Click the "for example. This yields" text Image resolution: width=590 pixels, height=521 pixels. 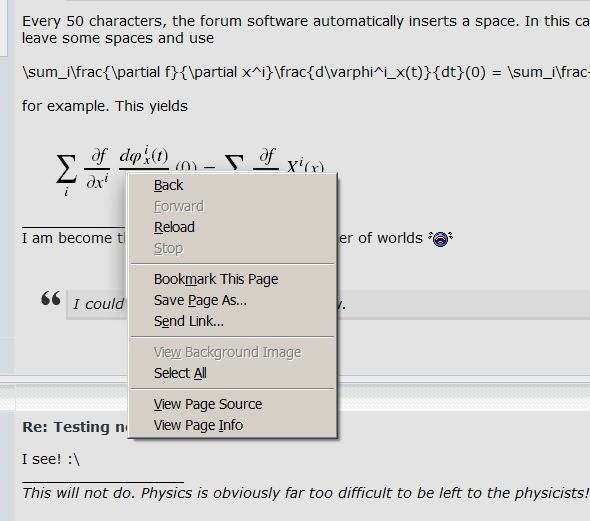click(105, 106)
